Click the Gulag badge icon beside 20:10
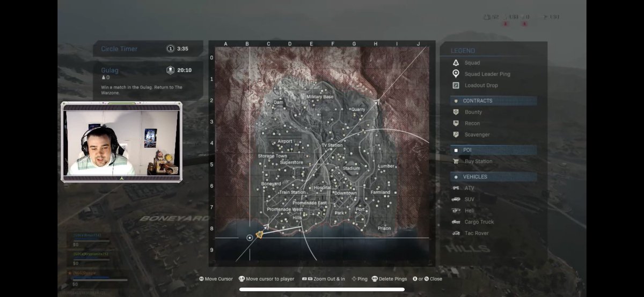This screenshot has height=297, width=644. pyautogui.click(x=171, y=70)
